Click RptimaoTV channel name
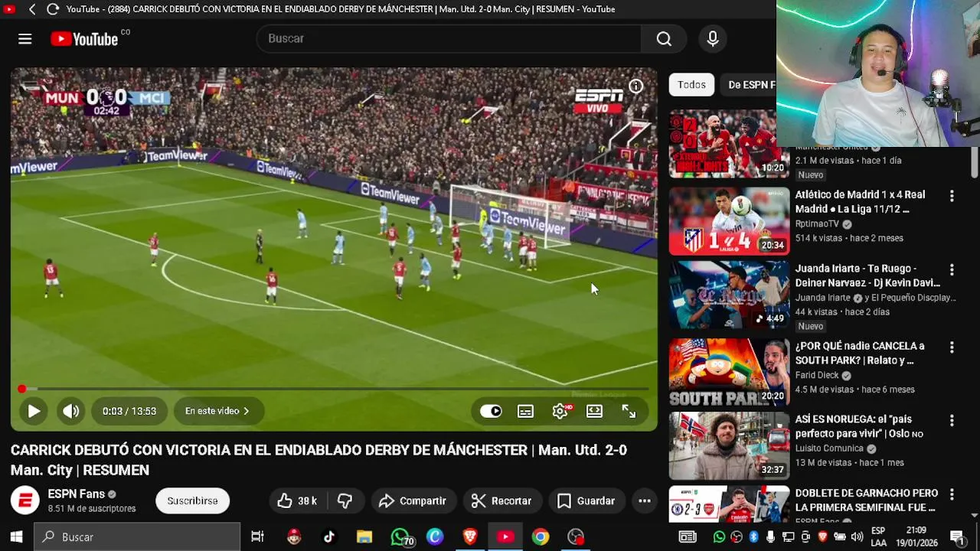 pyautogui.click(x=817, y=224)
